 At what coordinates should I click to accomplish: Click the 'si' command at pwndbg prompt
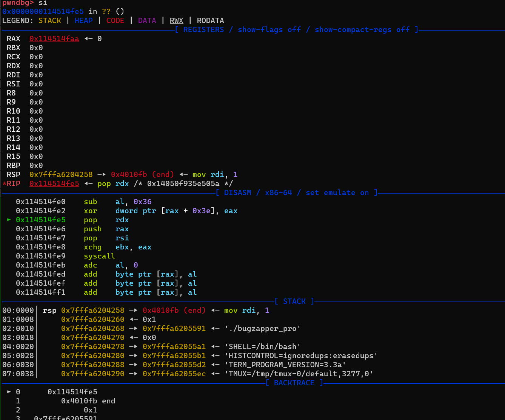coord(43,3)
